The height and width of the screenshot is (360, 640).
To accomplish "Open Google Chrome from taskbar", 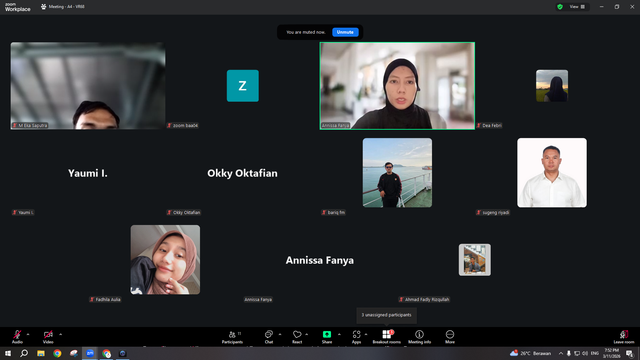I will click(x=57, y=353).
